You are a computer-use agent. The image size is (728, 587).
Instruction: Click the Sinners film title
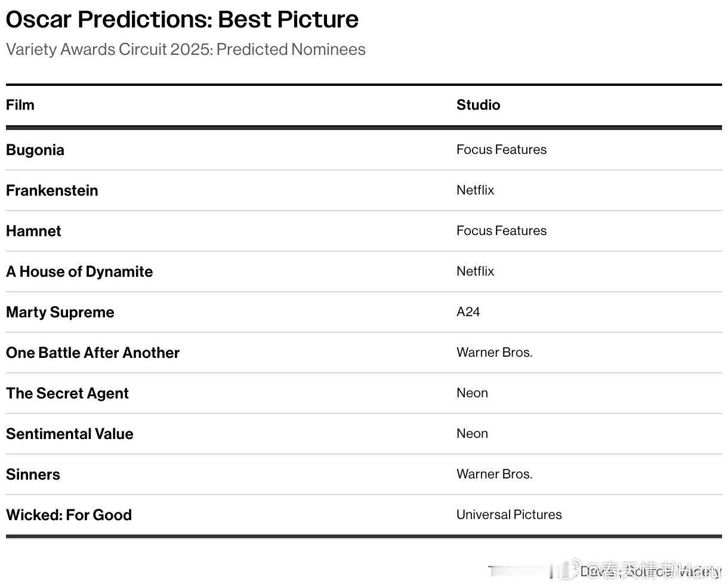tap(33, 474)
